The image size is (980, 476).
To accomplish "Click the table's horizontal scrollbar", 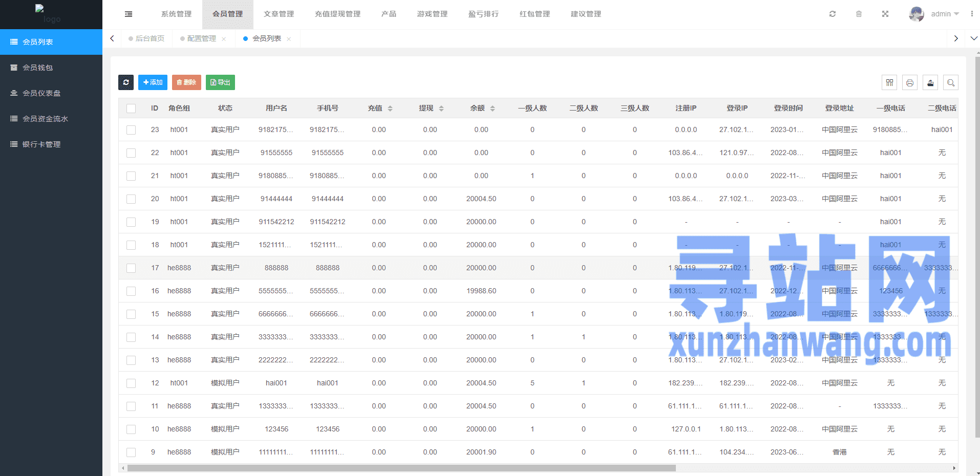I will pos(401,468).
